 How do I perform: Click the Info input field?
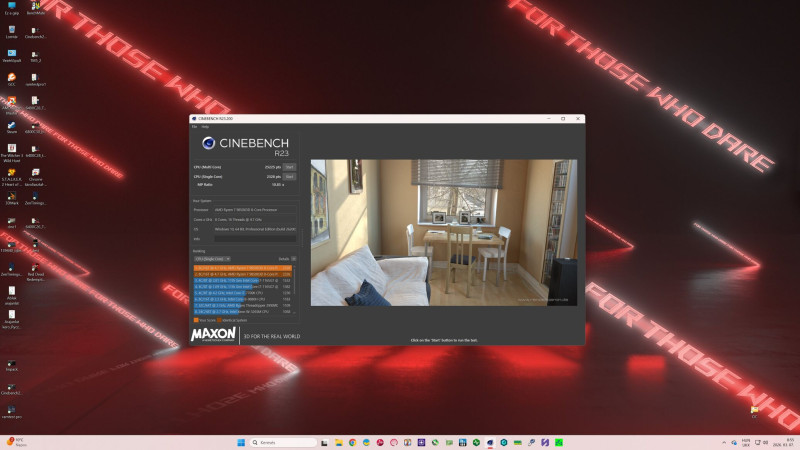click(x=255, y=239)
